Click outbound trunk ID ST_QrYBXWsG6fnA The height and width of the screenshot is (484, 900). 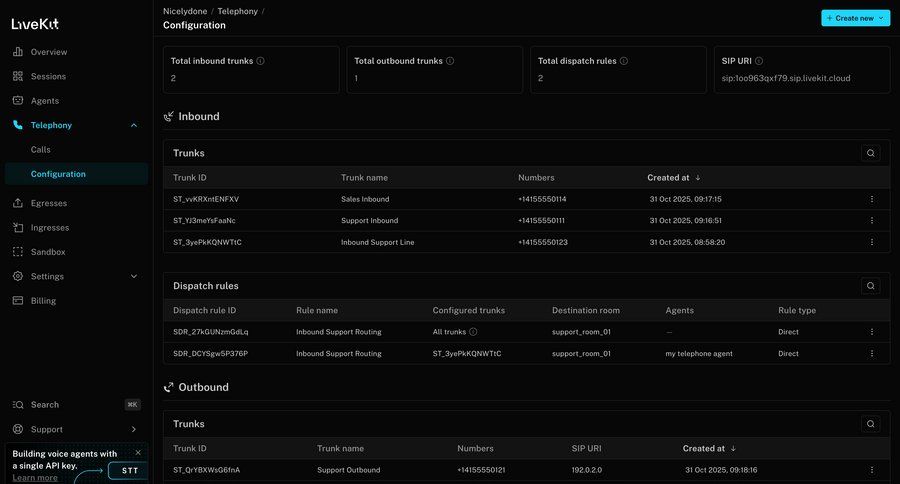pyautogui.click(x=207, y=470)
